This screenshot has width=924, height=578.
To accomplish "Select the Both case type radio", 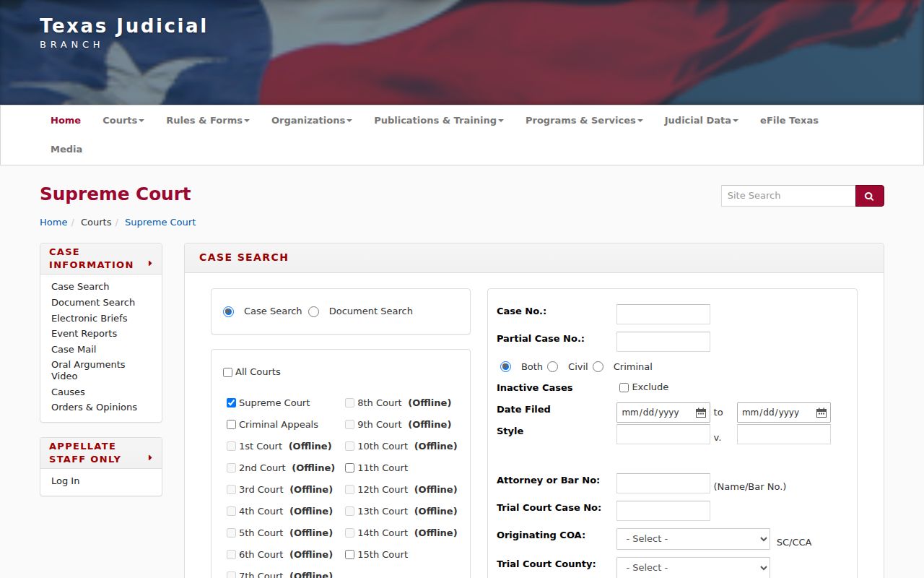I will pyautogui.click(x=505, y=366).
